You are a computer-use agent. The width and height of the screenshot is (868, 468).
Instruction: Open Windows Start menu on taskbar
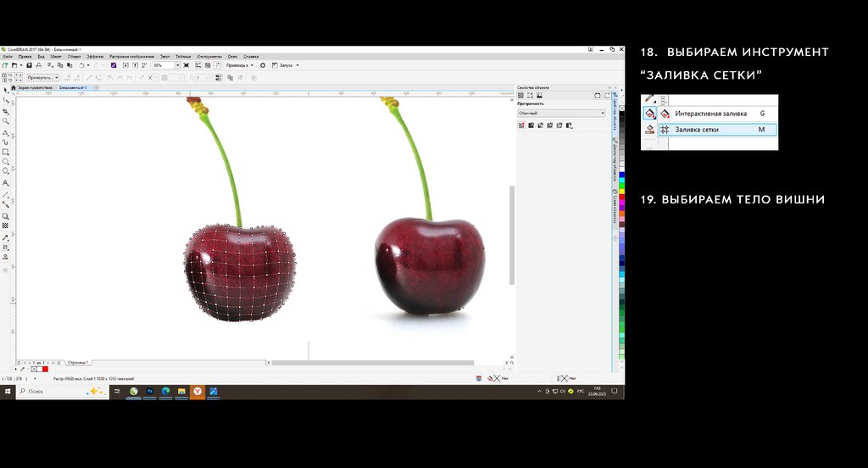click(x=8, y=392)
